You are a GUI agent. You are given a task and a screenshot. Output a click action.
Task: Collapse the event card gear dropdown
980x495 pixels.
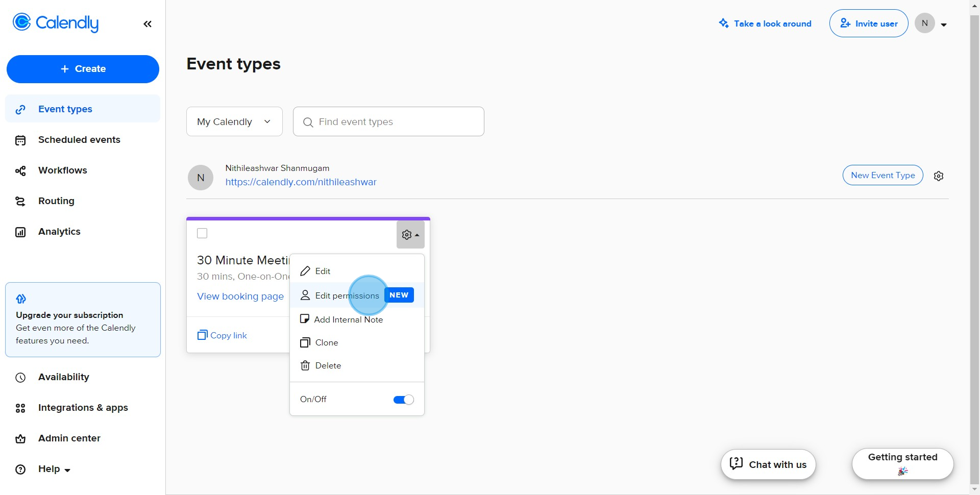[410, 235]
